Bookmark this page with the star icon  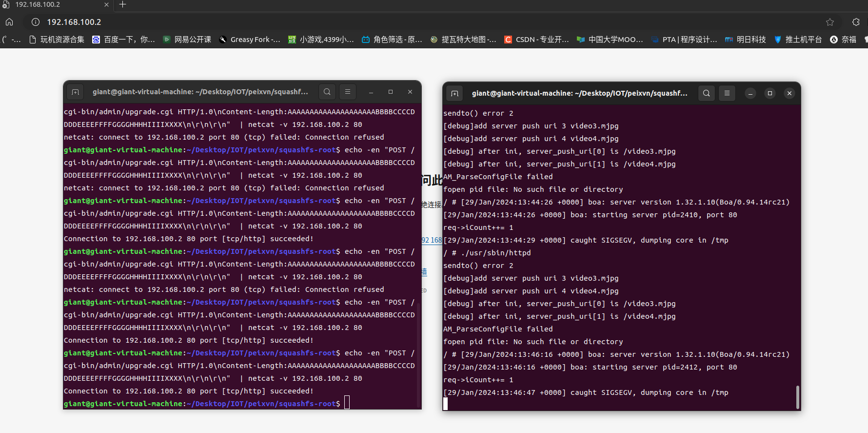[x=830, y=22]
